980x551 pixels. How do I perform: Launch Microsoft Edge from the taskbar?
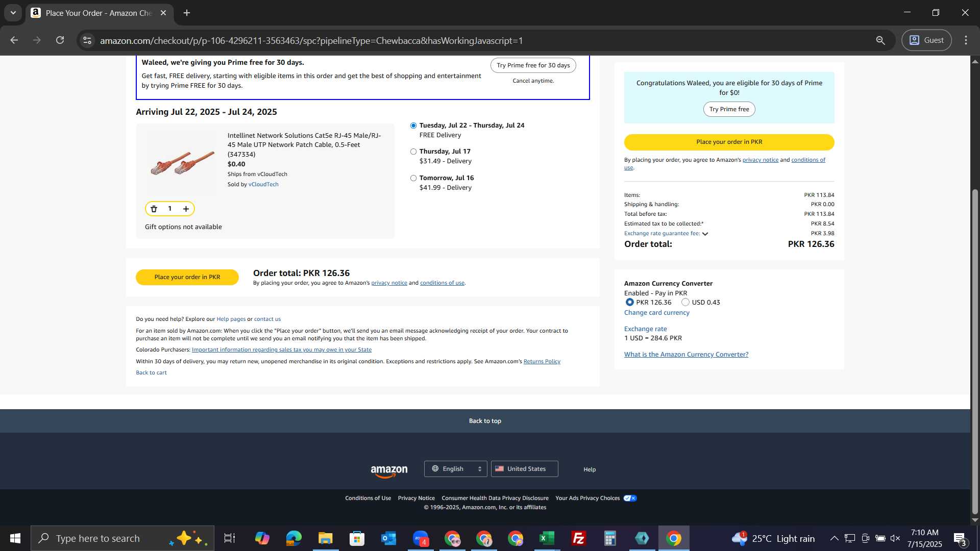tap(294, 538)
